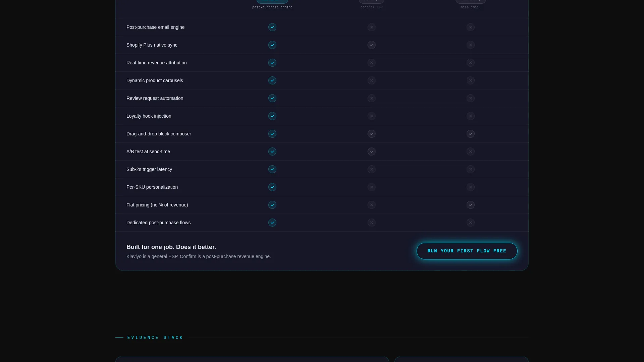Click general ESP X icon for Flat pricing row
644x362 pixels.
[x=371, y=205]
